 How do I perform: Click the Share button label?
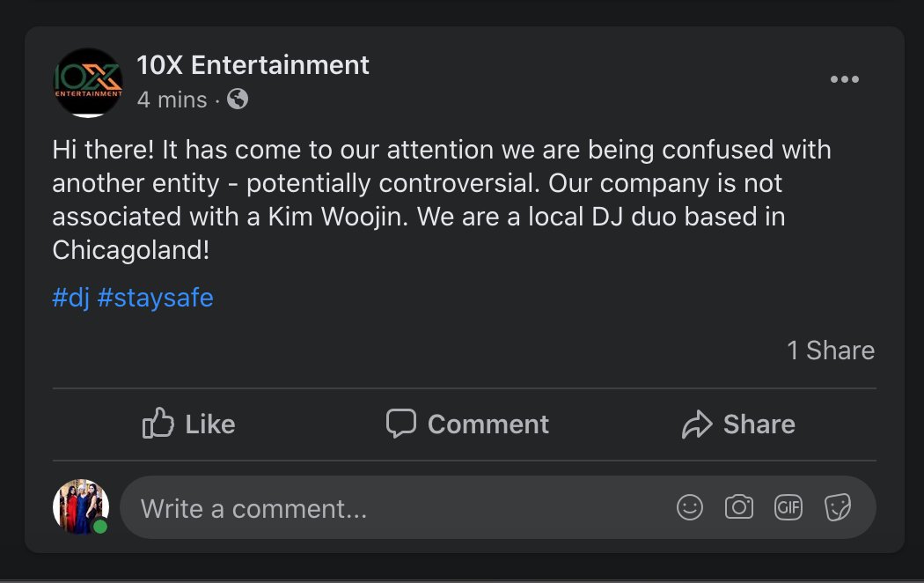click(x=759, y=424)
